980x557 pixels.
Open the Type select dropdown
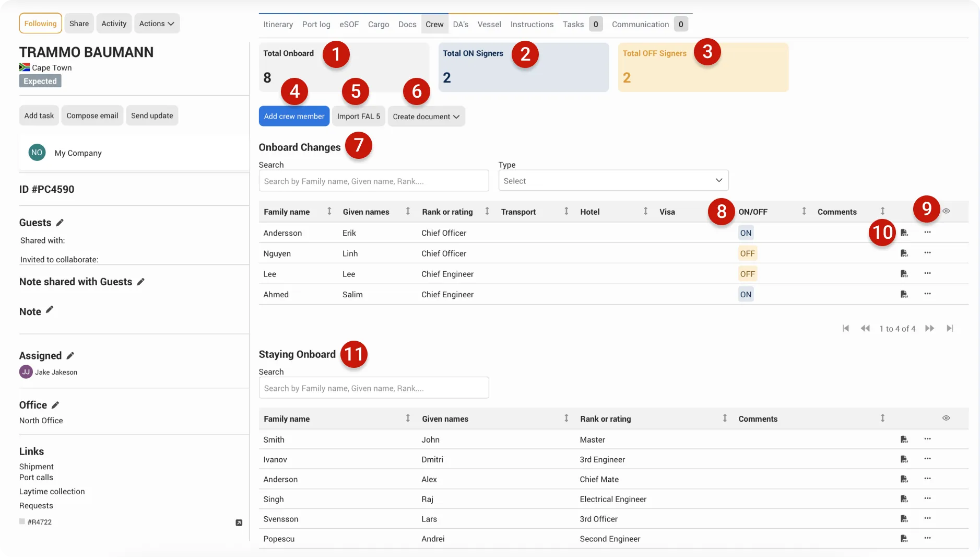pos(613,181)
